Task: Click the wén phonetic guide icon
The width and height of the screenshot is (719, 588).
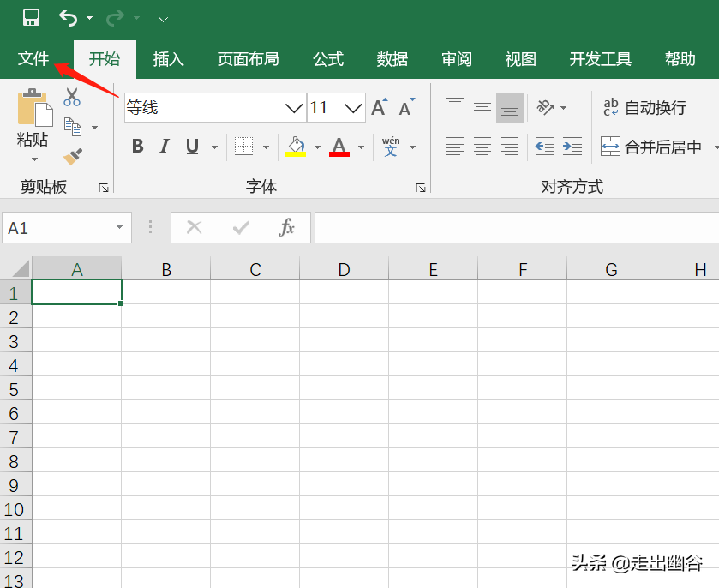Action: click(x=391, y=147)
